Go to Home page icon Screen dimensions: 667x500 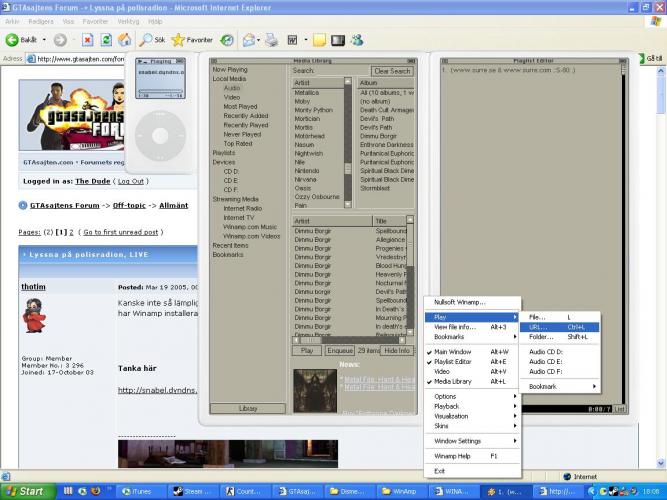124,40
